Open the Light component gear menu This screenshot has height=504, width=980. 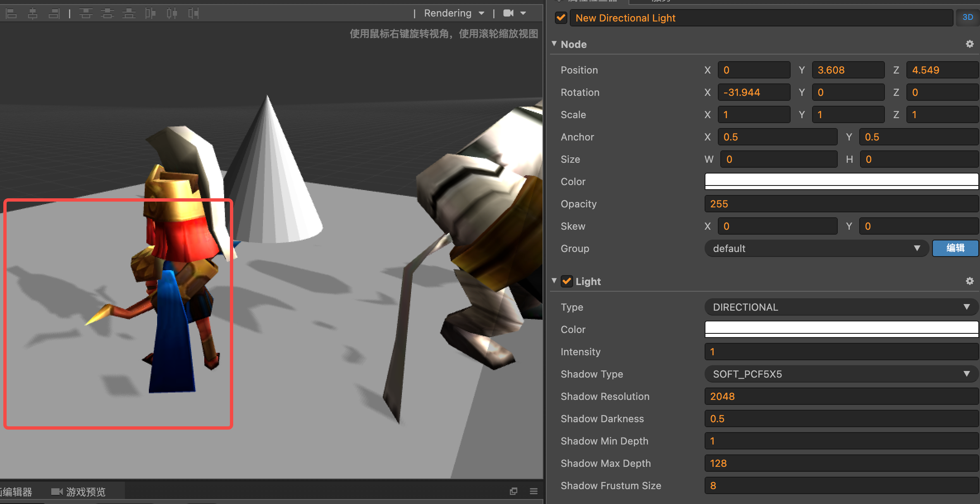tap(970, 281)
